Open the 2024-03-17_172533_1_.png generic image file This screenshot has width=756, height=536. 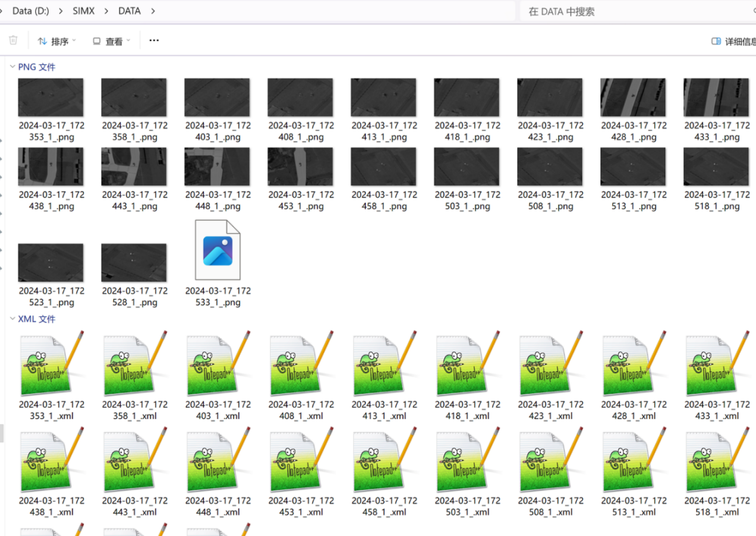218,250
